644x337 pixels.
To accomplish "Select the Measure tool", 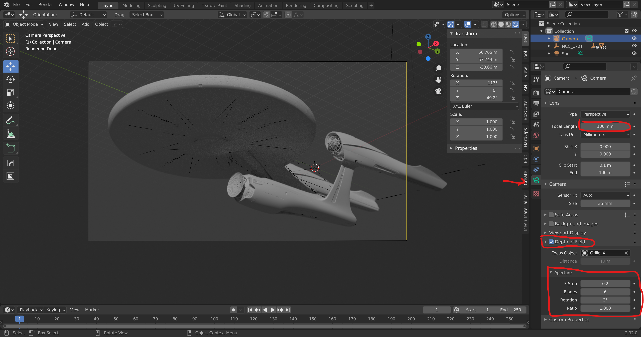I will click(x=11, y=133).
